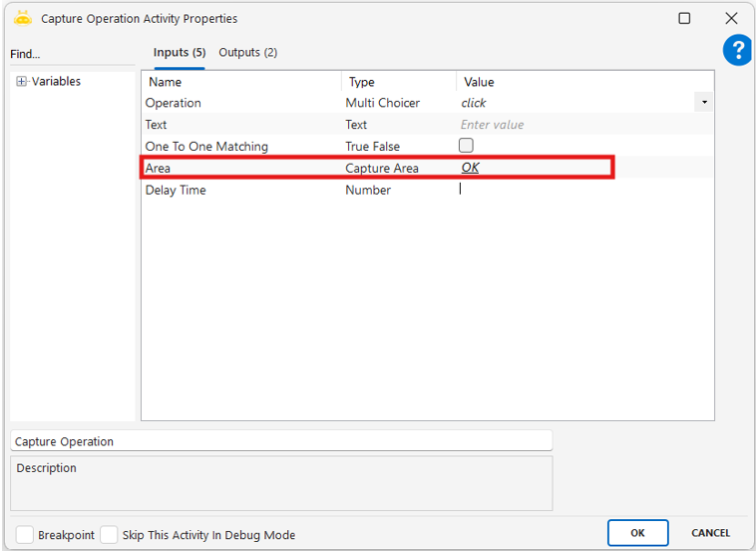Switch to the Outputs (2) tab
This screenshot has width=756, height=551.
(x=247, y=53)
